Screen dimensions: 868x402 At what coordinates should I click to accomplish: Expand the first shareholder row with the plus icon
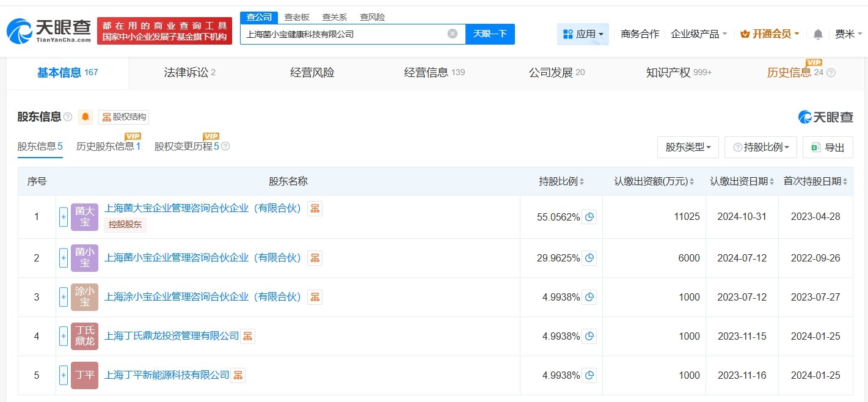click(63, 217)
